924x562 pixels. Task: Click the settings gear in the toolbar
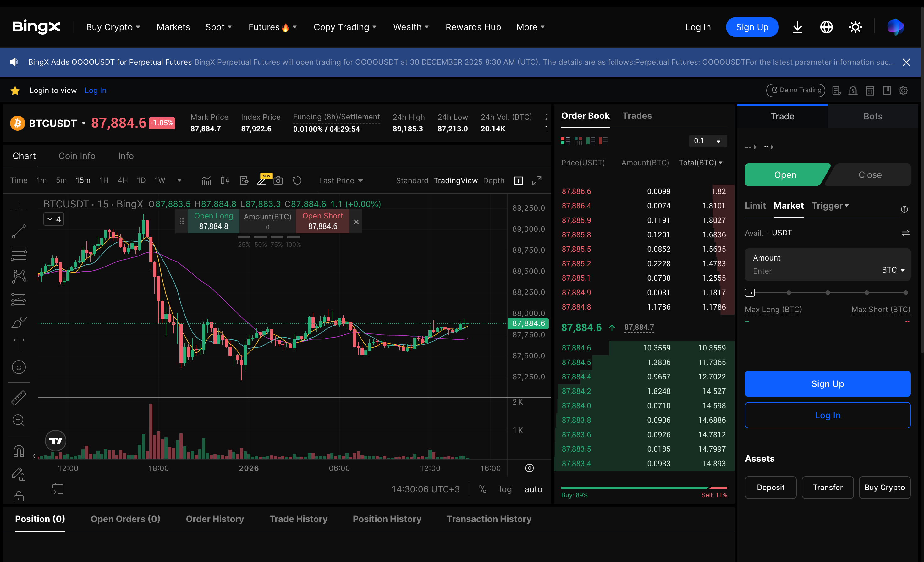click(903, 90)
